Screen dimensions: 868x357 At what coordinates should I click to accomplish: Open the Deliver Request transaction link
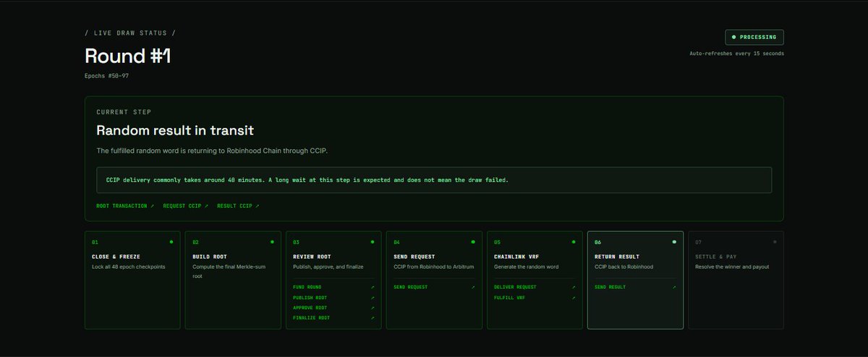(x=535, y=287)
